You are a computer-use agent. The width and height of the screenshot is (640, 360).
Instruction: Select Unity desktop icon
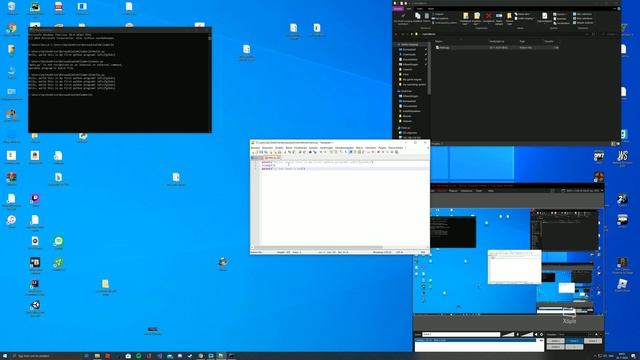tap(35, 306)
